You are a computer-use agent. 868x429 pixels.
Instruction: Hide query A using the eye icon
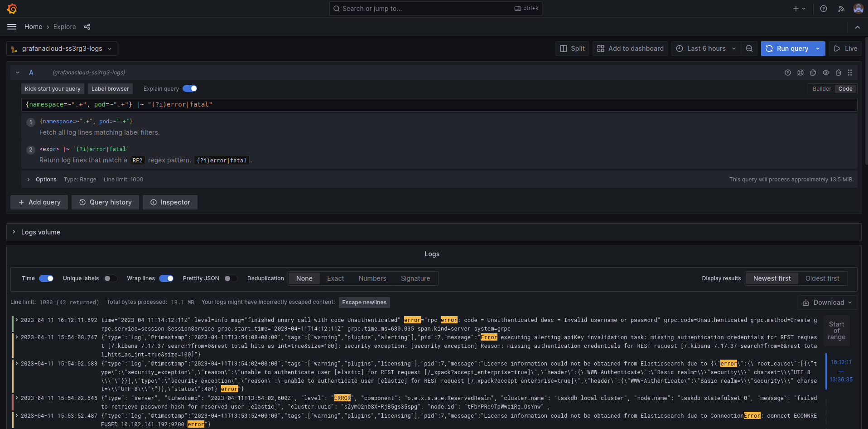826,73
